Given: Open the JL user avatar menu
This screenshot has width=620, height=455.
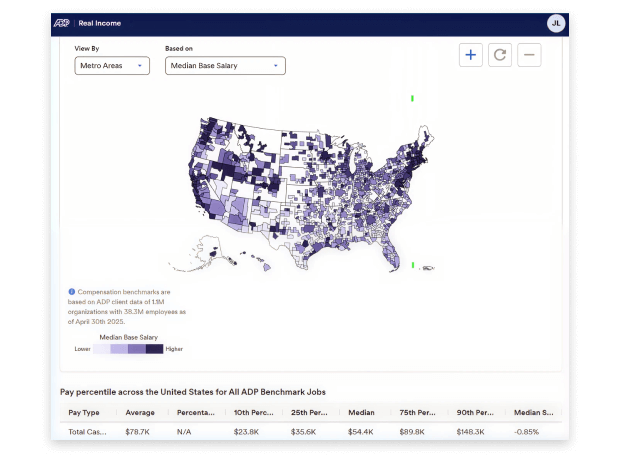Looking at the screenshot, I should pyautogui.click(x=556, y=23).
